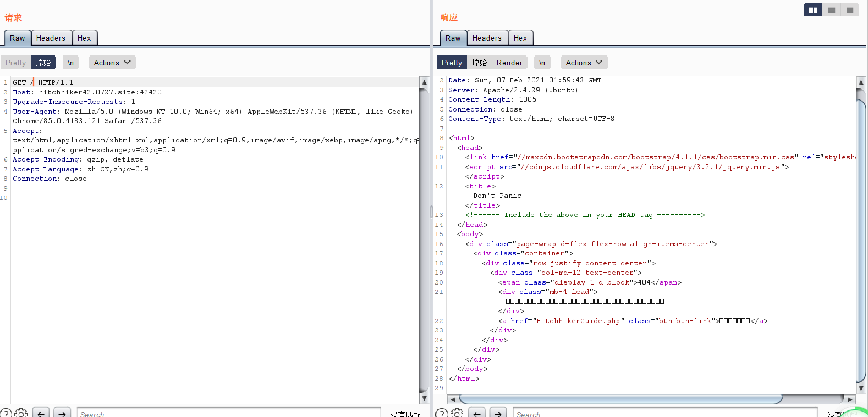Select response Hex tab
The width and height of the screenshot is (868, 417).
[520, 38]
